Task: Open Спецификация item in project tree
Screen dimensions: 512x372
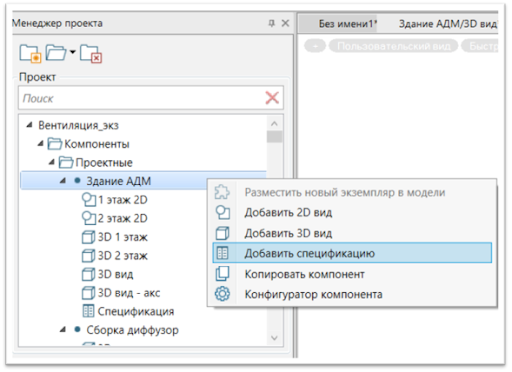Action: (128, 311)
